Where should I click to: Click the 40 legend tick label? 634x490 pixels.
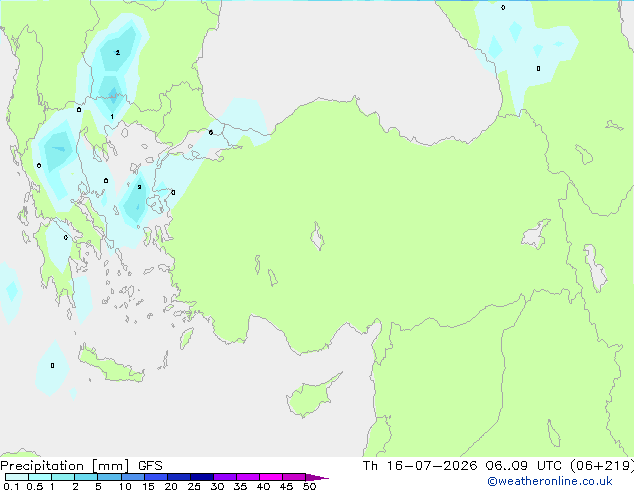click(x=263, y=486)
